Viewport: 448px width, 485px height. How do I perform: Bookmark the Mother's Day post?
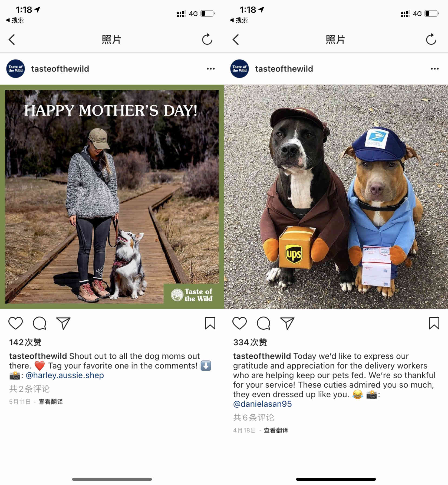click(210, 323)
